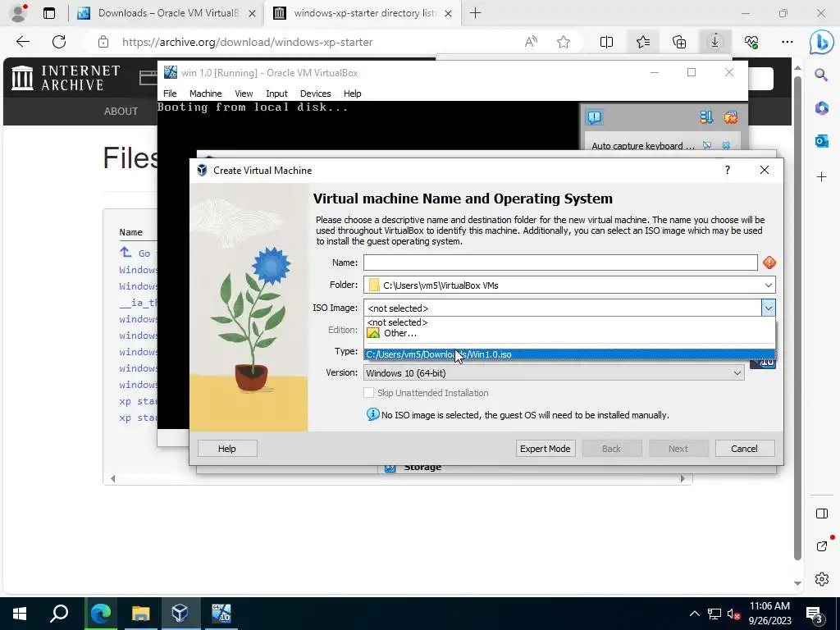Click the page vertical scrollbar

tap(797, 318)
